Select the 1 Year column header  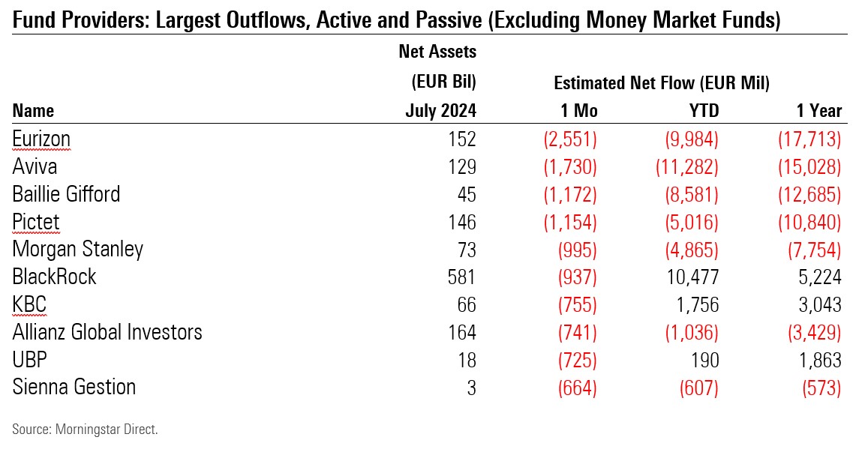[819, 111]
